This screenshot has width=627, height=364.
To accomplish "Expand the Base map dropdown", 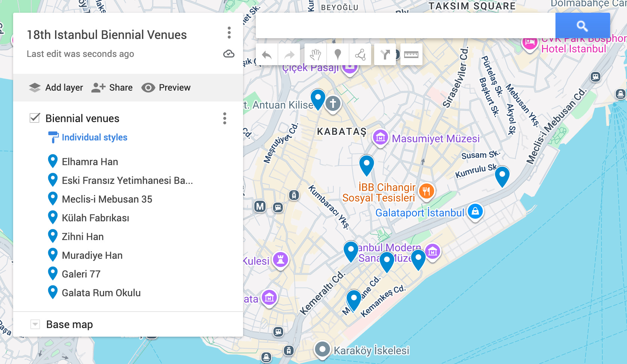I will [35, 324].
